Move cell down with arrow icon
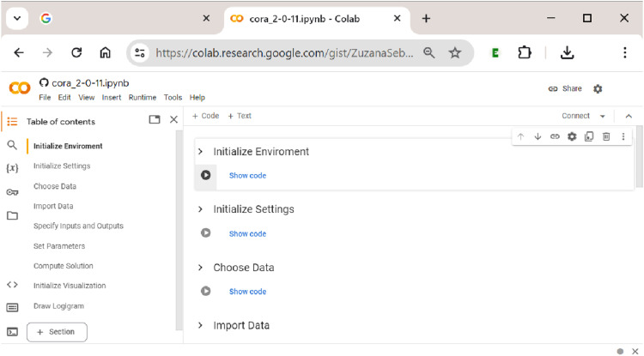The image size is (644, 356). tap(538, 136)
